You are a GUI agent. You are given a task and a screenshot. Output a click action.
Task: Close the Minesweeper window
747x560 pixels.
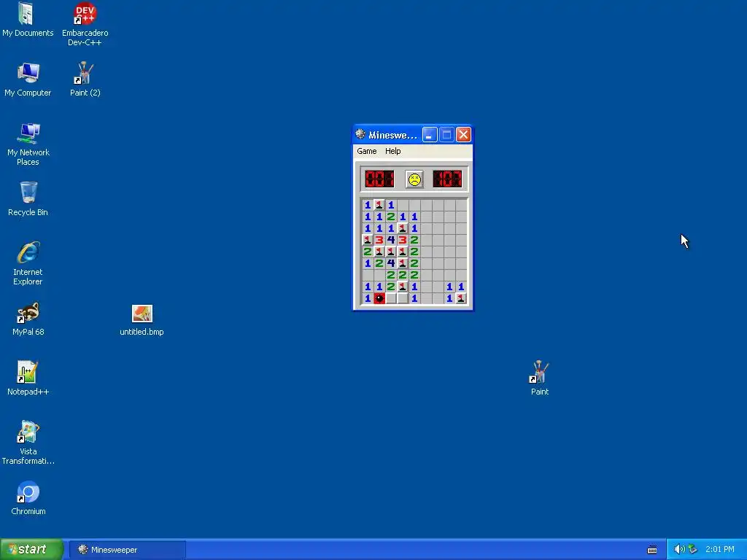463,135
